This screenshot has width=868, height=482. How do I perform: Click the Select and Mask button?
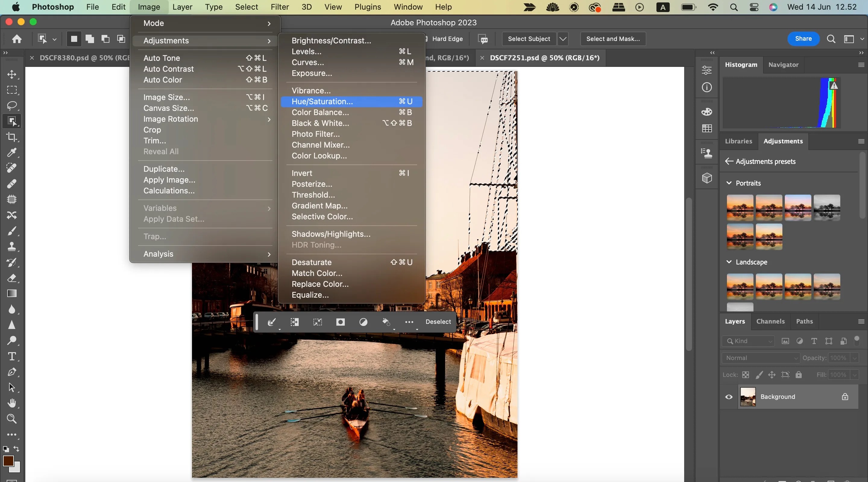pyautogui.click(x=613, y=39)
